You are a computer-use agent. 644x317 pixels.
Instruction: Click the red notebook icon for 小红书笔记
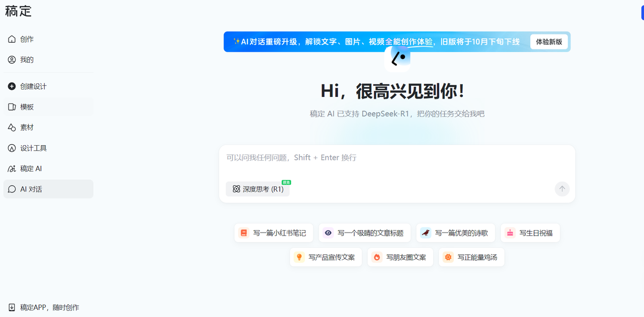click(x=244, y=233)
